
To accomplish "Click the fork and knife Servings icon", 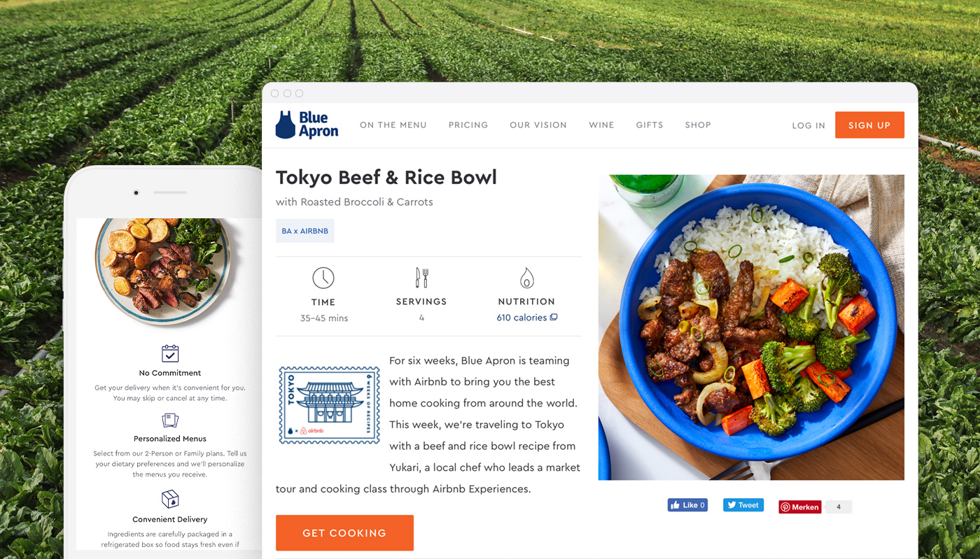I will click(421, 278).
